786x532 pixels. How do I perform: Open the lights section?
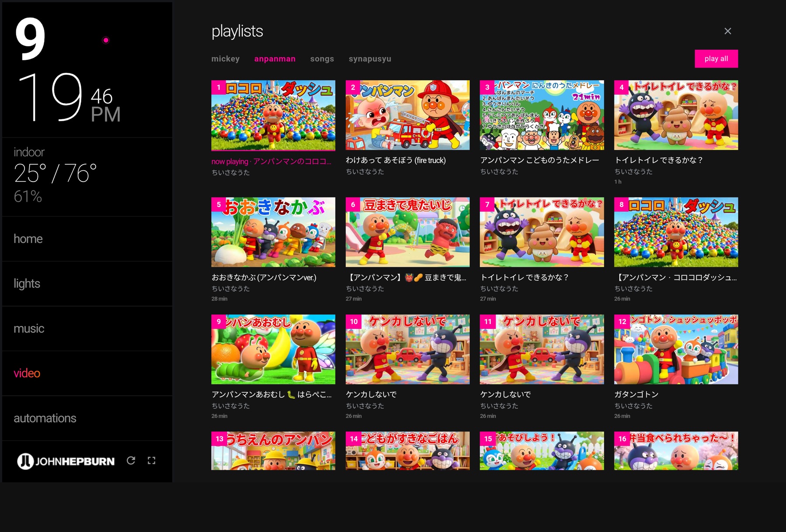[87, 283]
